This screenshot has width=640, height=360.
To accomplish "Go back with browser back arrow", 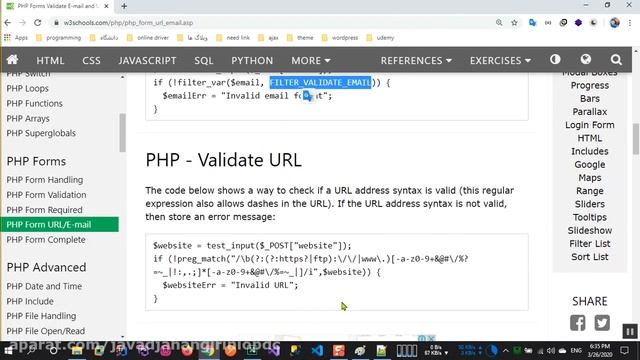I will pos(8,22).
